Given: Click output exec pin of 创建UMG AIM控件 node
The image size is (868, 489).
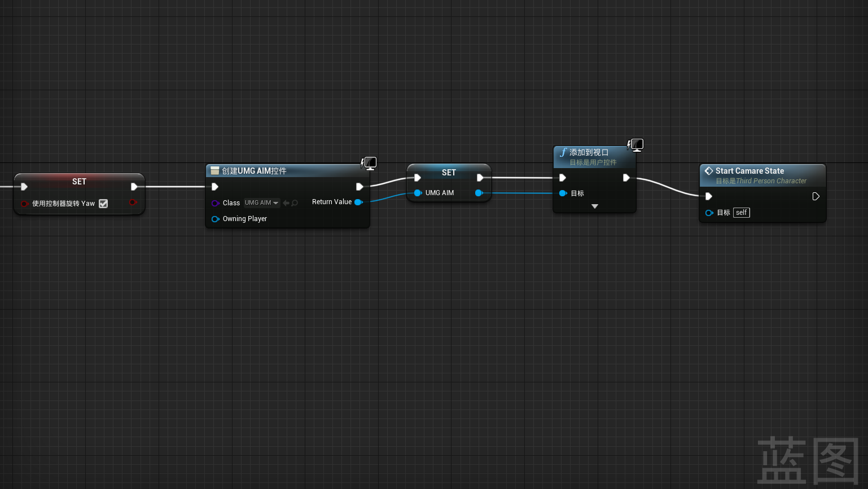Looking at the screenshot, I should [360, 187].
